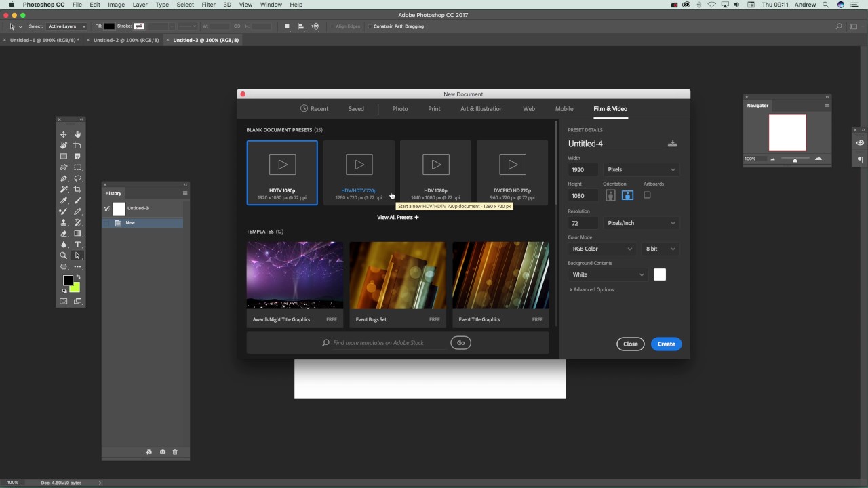Create new document from current history state
This screenshot has width=868, height=488.
[x=149, y=452]
